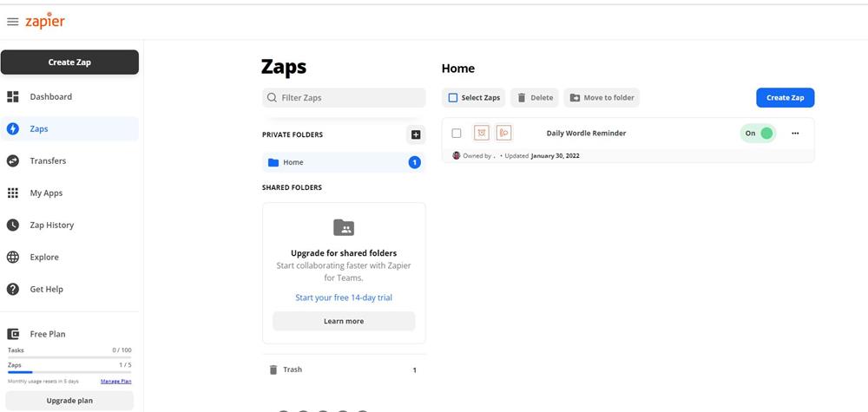Open the Start your free 14-day trial link
868x412 pixels.
[x=344, y=298]
